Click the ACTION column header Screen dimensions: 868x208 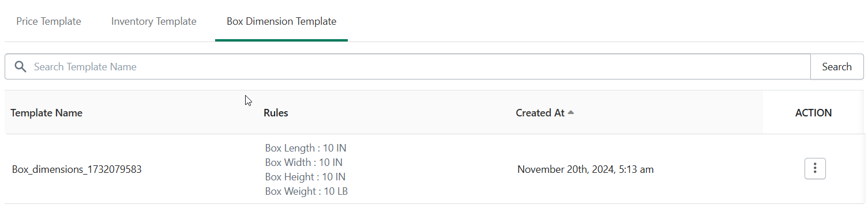pyautogui.click(x=813, y=113)
